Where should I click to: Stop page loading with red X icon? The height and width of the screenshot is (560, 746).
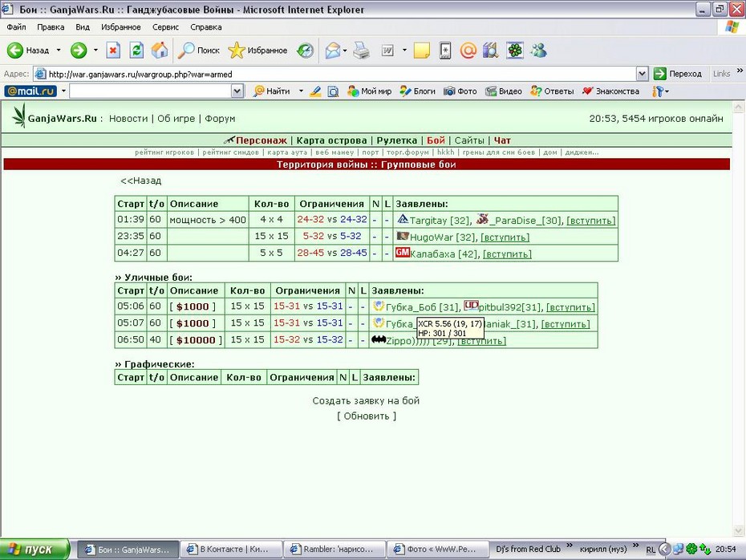[x=113, y=50]
